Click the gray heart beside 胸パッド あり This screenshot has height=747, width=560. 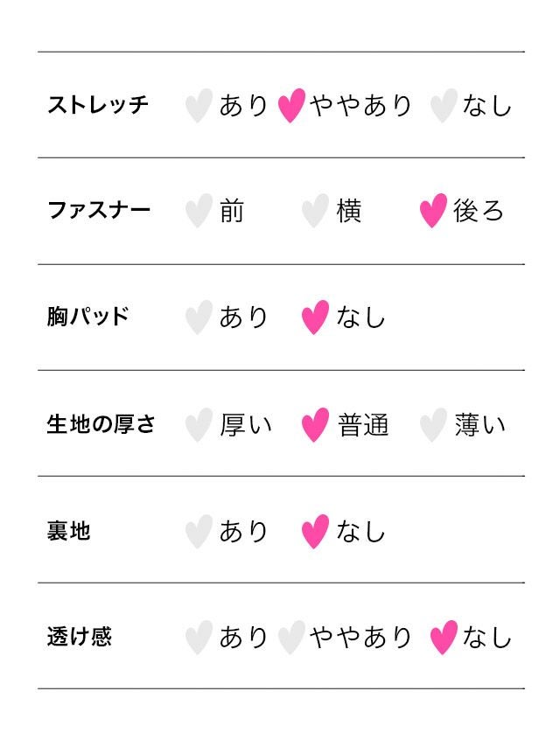click(199, 318)
